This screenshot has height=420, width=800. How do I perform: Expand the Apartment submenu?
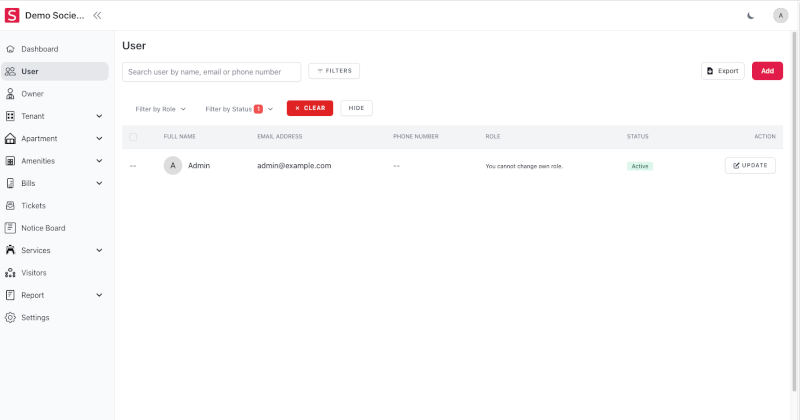click(99, 139)
